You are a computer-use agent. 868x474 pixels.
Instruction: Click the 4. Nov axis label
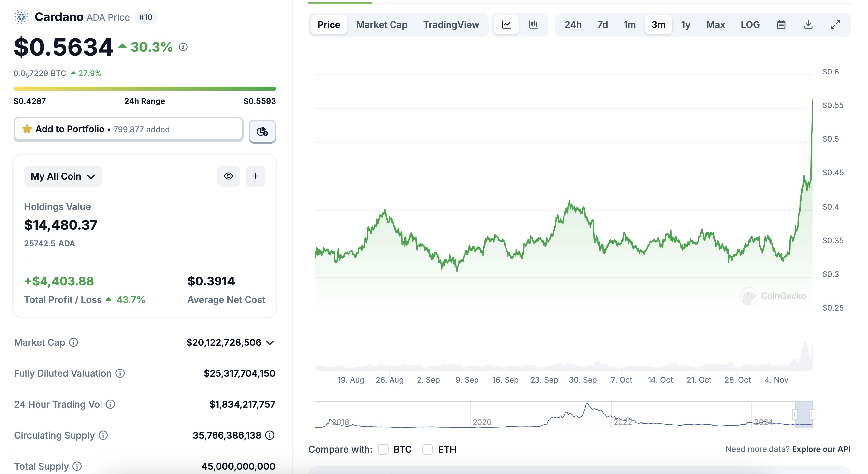point(776,380)
